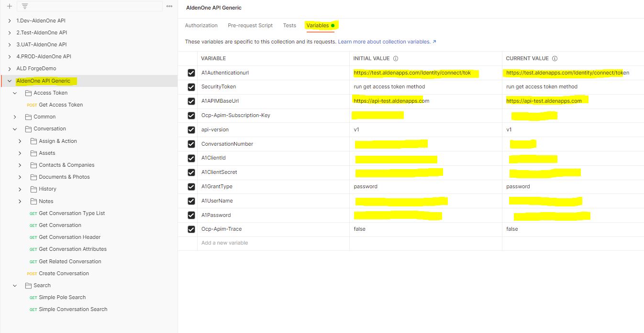Click the api-version initial value v1 cell
The height and width of the screenshot is (333, 644).
[x=425, y=129]
